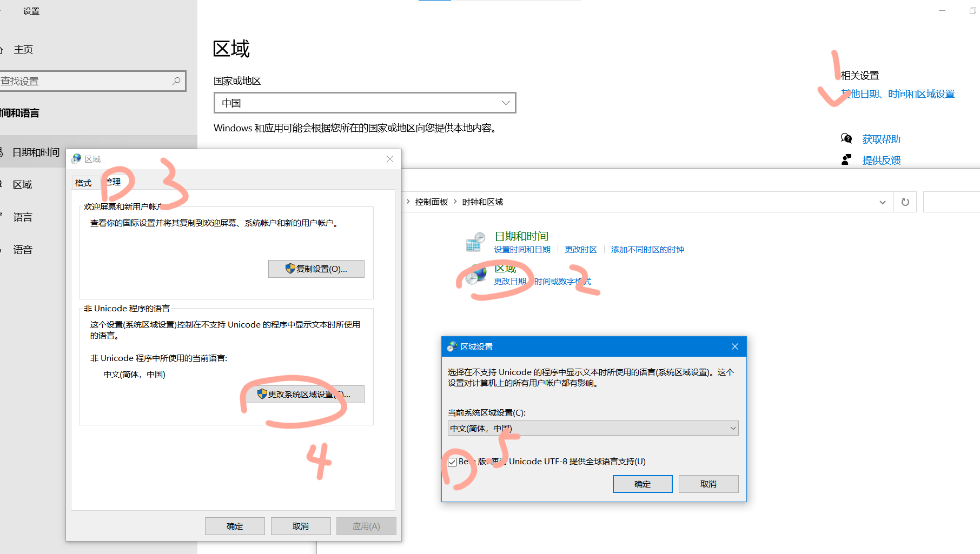The height and width of the screenshot is (554, 980).
Task: Open the 提供反馈 link
Action: point(881,160)
